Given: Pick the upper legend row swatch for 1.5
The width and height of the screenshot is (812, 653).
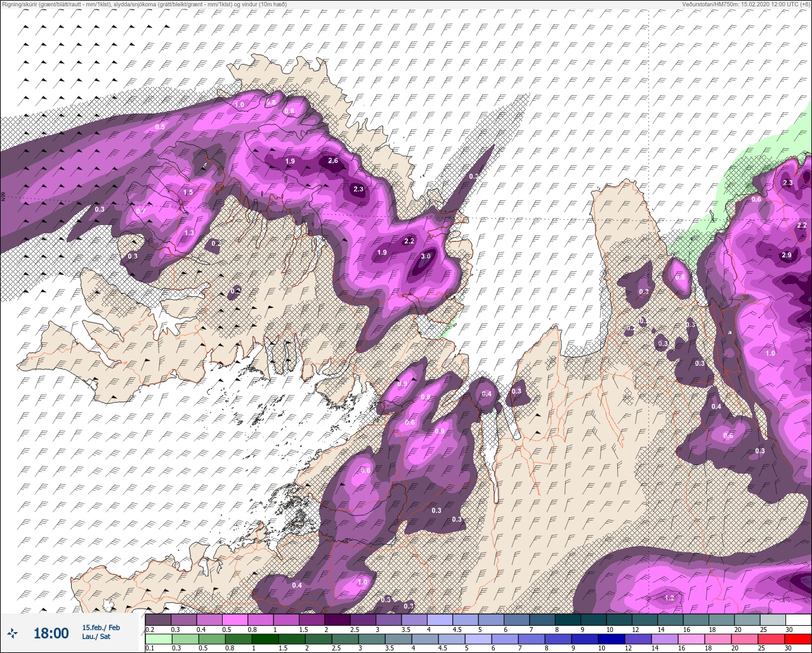Looking at the screenshot, I should pyautogui.click(x=311, y=619).
